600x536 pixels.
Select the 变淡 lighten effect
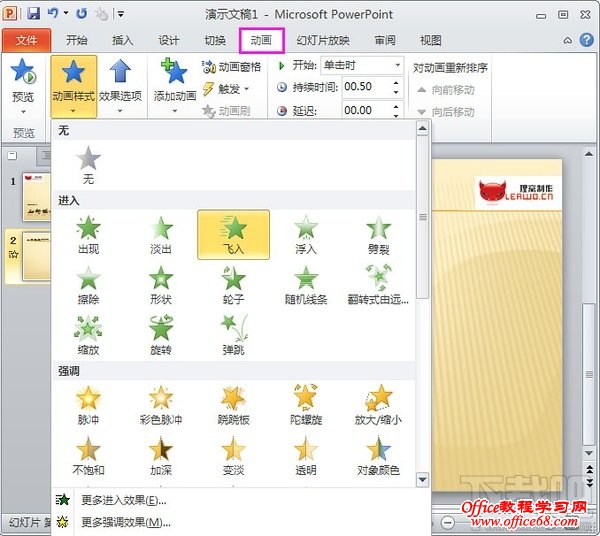(x=233, y=456)
